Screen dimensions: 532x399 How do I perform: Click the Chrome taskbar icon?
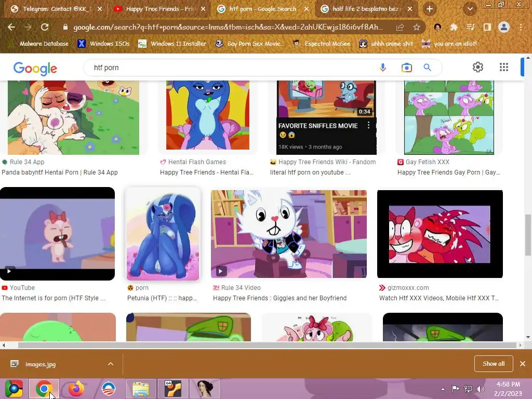[x=44, y=389]
